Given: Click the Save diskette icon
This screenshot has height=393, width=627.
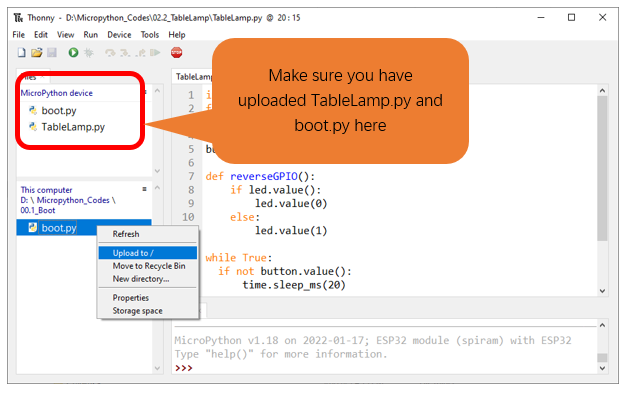Looking at the screenshot, I should (x=52, y=52).
